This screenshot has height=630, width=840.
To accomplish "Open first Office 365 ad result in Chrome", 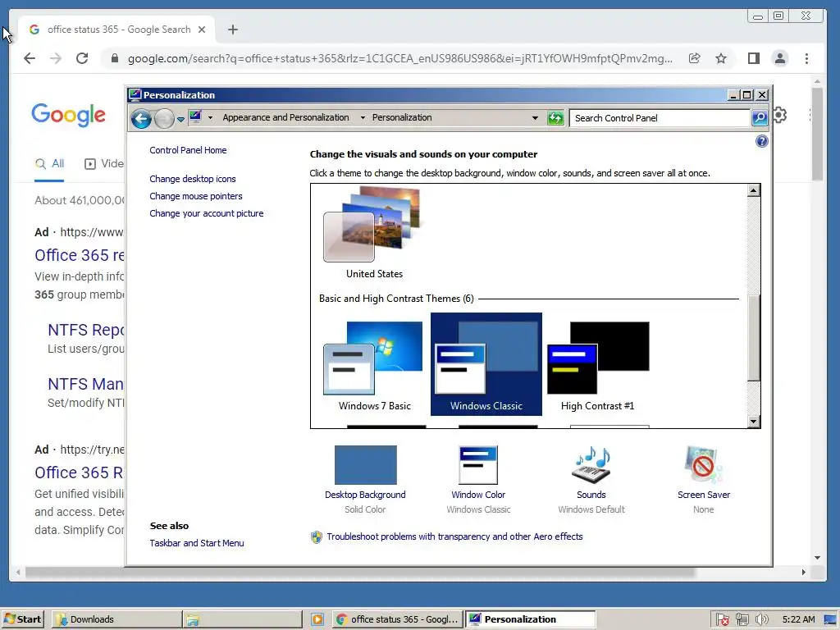I will click(80, 256).
